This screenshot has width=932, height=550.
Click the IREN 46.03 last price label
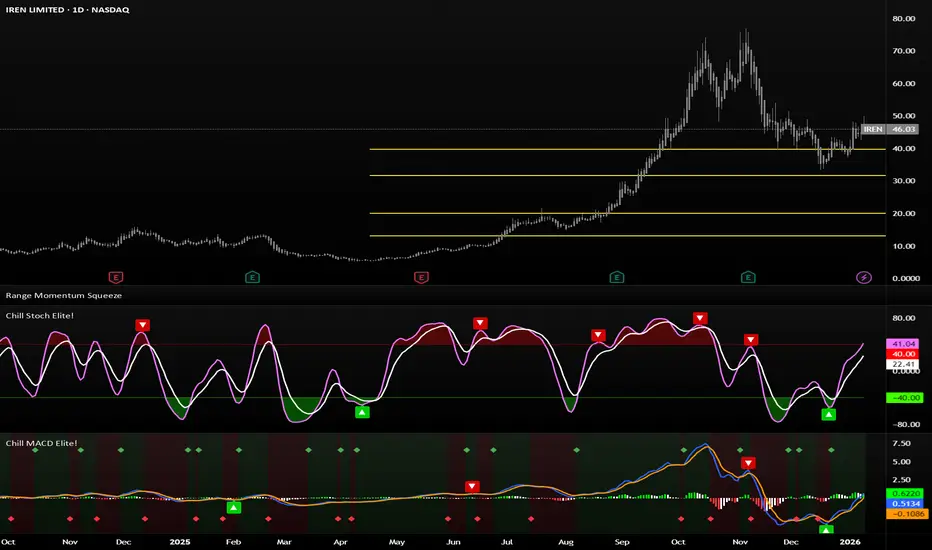click(890, 129)
